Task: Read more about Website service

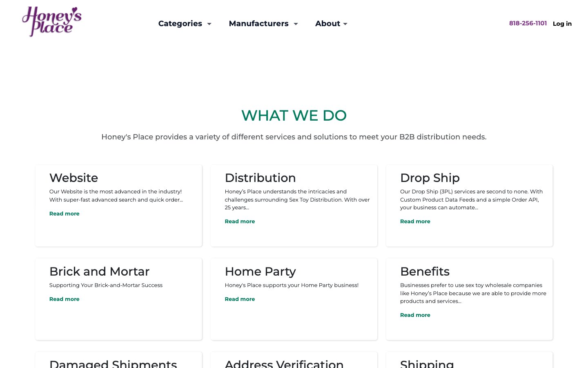Action: pyautogui.click(x=64, y=213)
